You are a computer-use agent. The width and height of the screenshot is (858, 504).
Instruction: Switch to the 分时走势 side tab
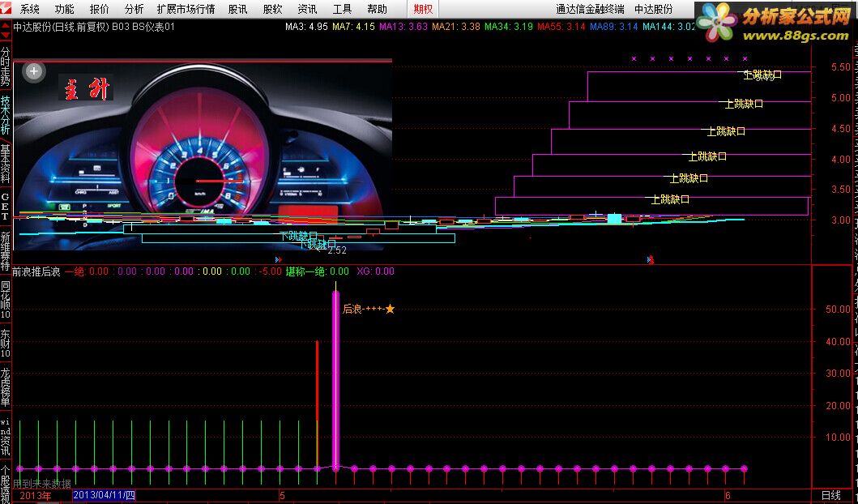click(6, 66)
